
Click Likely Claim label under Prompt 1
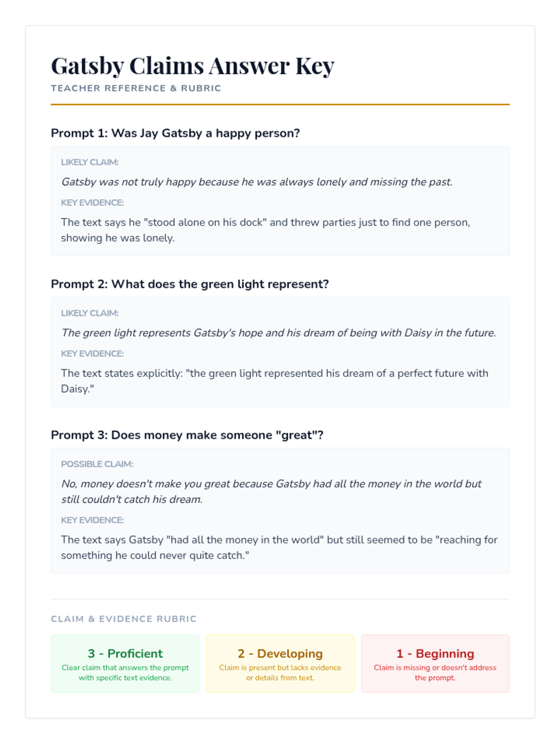tap(90, 162)
